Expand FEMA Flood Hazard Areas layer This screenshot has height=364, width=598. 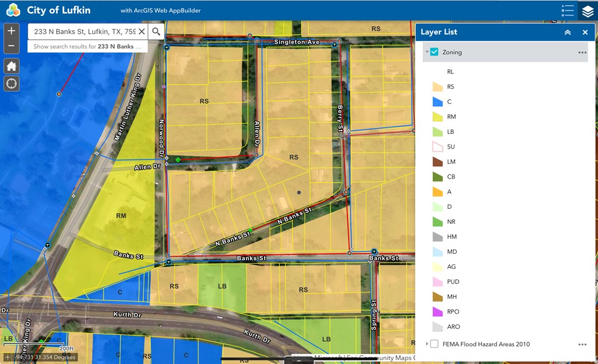[x=427, y=344]
